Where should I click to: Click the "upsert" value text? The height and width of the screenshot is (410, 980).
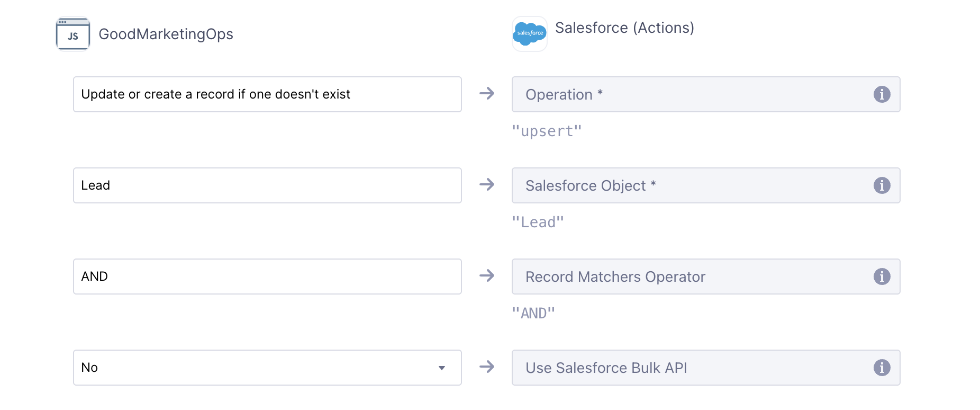547,131
